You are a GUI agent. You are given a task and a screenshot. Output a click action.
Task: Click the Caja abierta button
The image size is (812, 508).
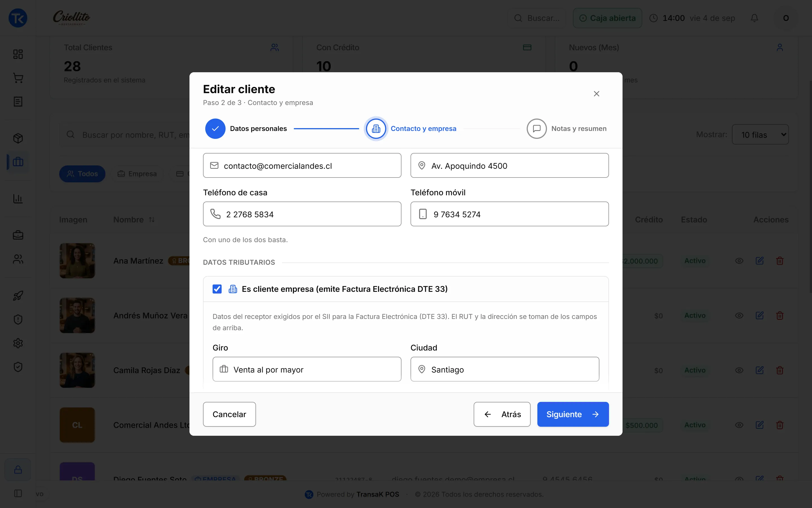pyautogui.click(x=607, y=18)
